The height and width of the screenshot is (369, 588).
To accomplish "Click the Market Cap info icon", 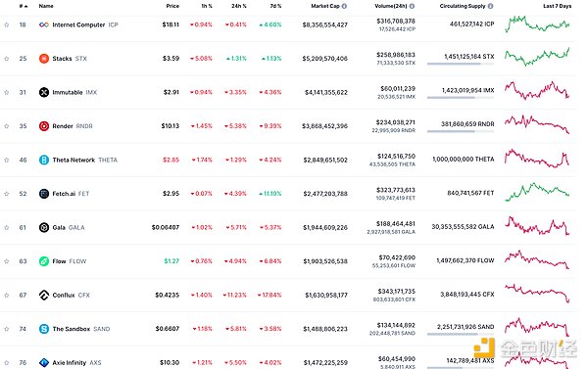I will click(344, 6).
